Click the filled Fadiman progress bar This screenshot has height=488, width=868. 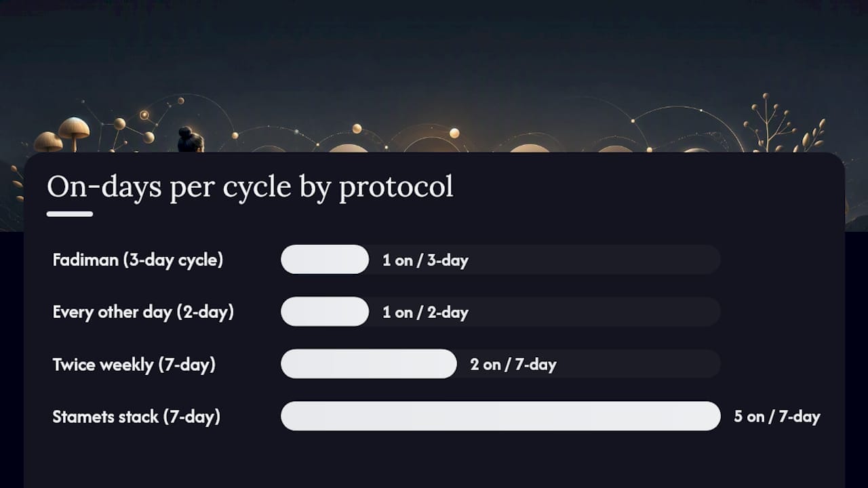[325, 260]
